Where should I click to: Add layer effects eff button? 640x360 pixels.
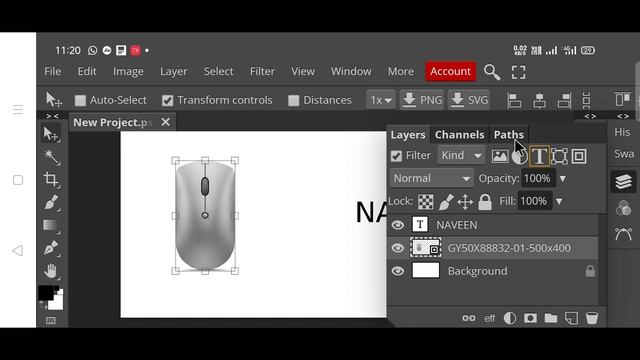[489, 318]
